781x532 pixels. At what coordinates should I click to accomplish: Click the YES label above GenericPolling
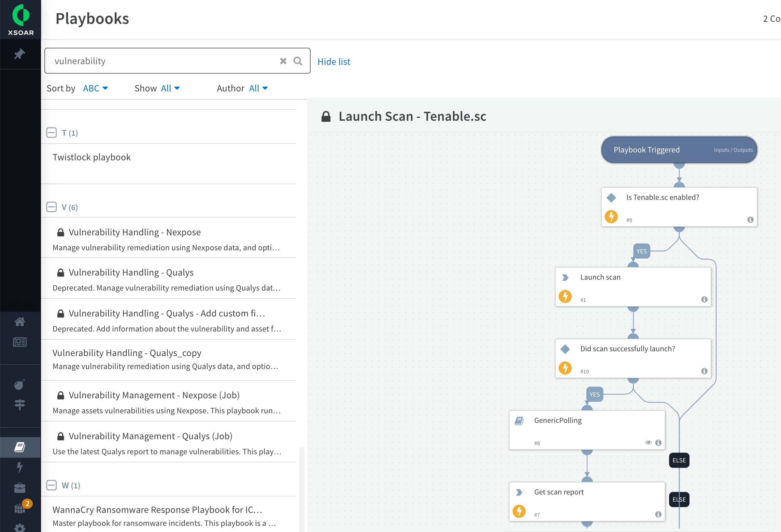coord(594,395)
